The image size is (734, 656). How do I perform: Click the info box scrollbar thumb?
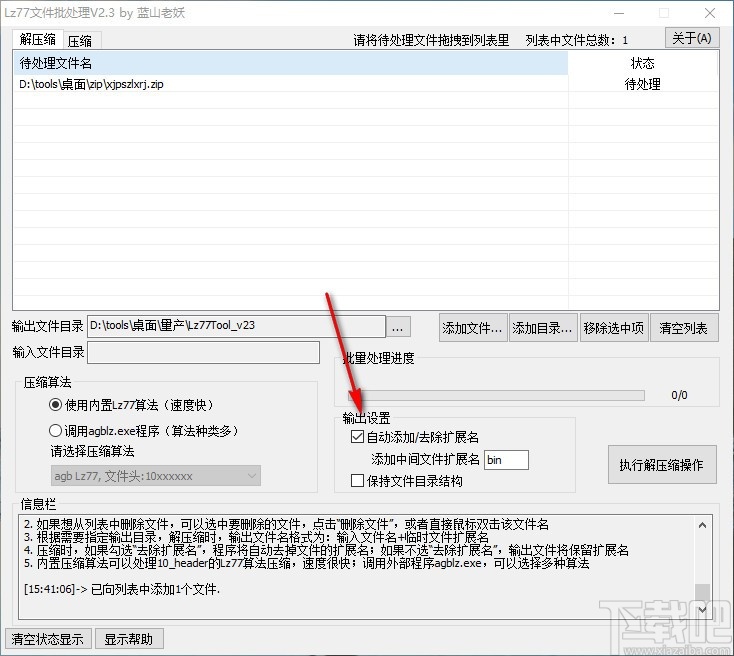click(x=702, y=593)
